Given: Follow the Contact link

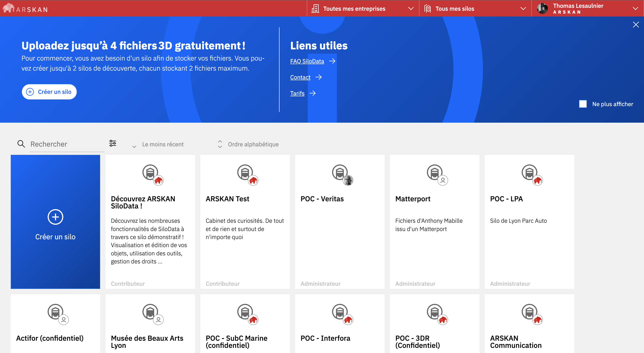Looking at the screenshot, I should pos(300,78).
